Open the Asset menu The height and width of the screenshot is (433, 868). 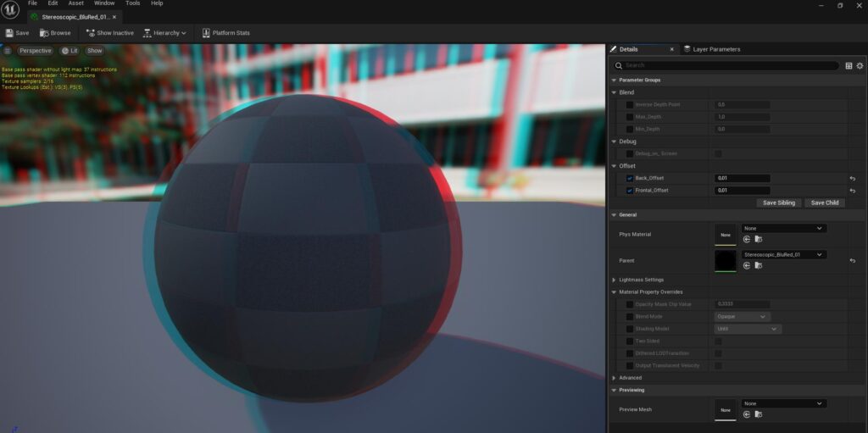pos(75,3)
